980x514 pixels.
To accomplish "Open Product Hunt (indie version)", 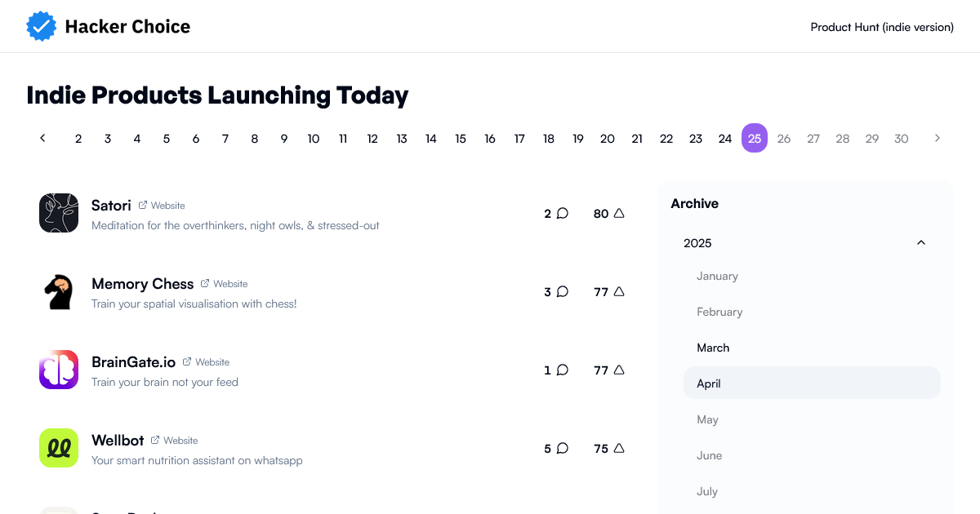I will [882, 26].
